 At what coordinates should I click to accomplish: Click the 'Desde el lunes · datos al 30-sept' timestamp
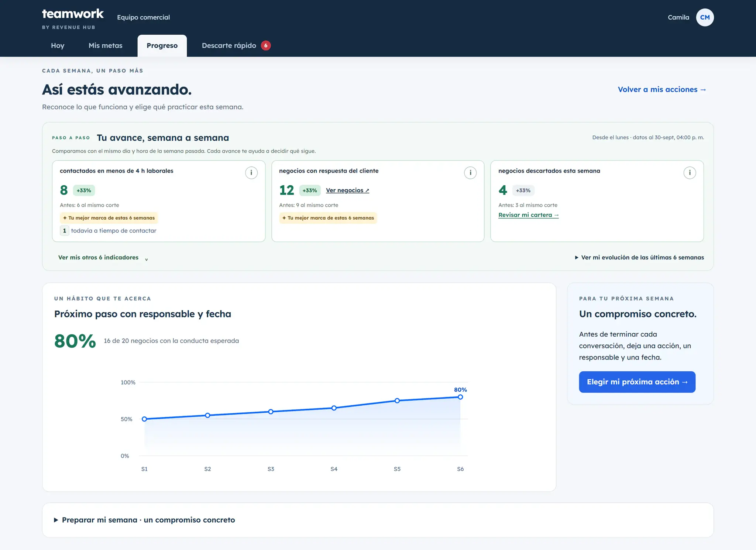[x=648, y=137]
